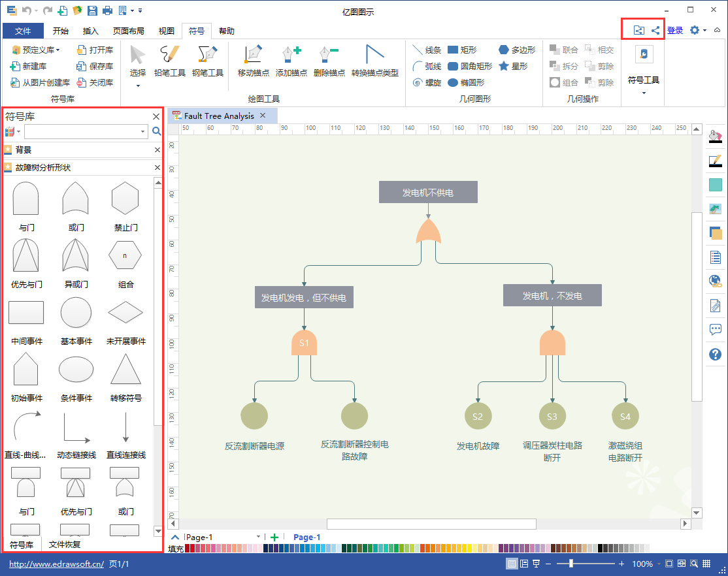Click 保存库 in the ribbon
Viewport: 728px width, 576px height.
[x=95, y=67]
